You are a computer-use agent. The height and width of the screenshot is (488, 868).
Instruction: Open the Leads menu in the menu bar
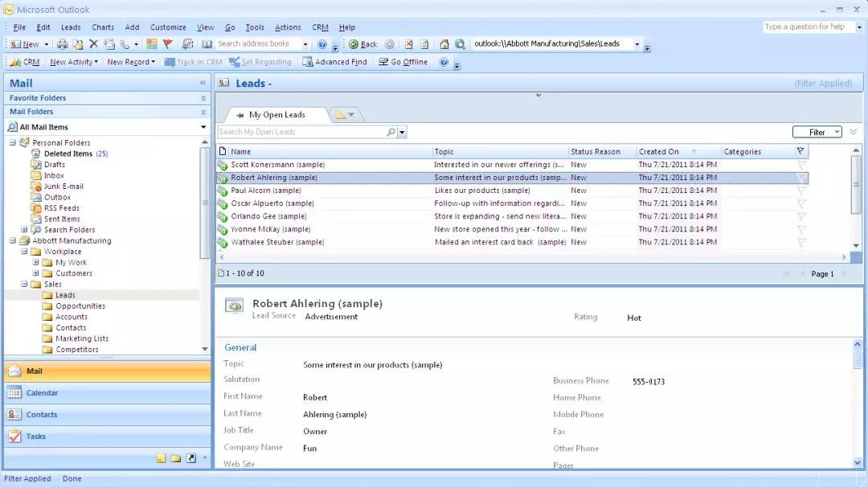pyautogui.click(x=71, y=27)
